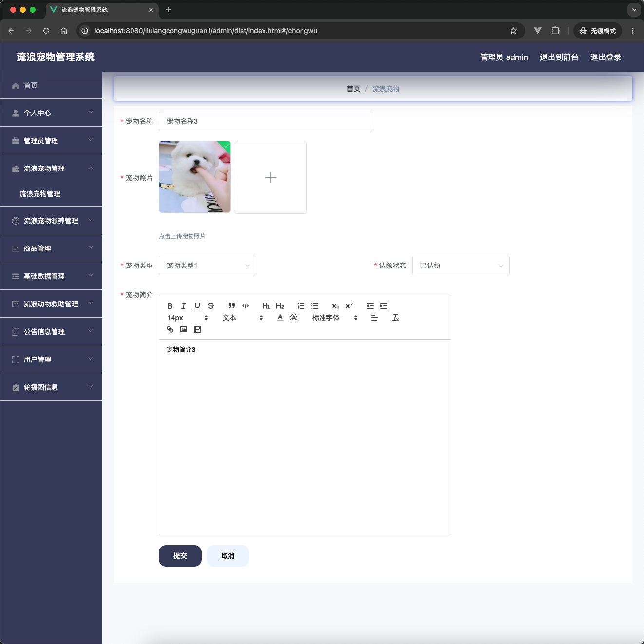
Task: Open text background color picker
Action: [294, 318]
